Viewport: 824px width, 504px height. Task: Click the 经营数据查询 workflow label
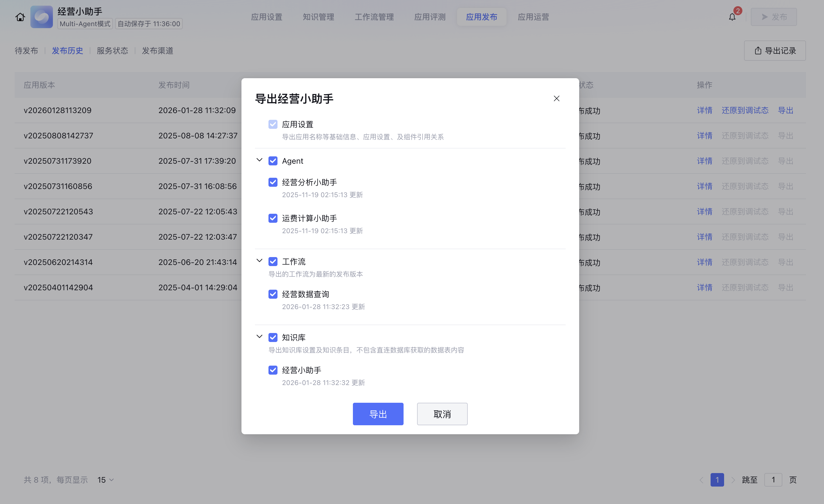(306, 294)
